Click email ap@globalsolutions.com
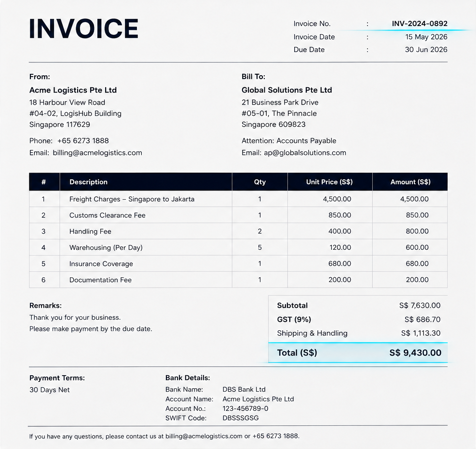The image size is (476, 449). click(x=305, y=153)
